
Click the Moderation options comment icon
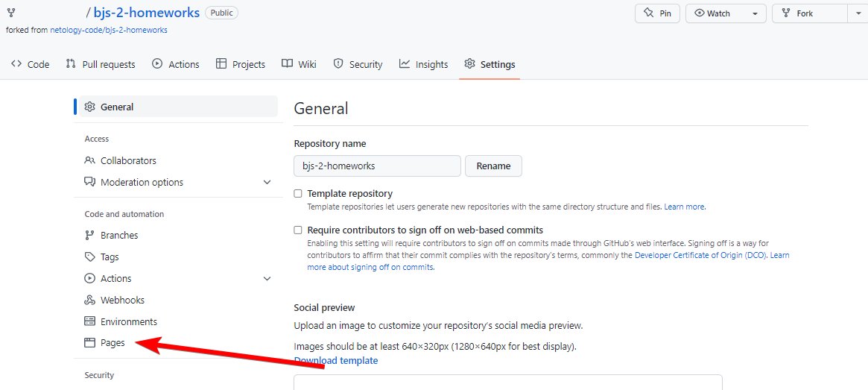click(x=90, y=182)
